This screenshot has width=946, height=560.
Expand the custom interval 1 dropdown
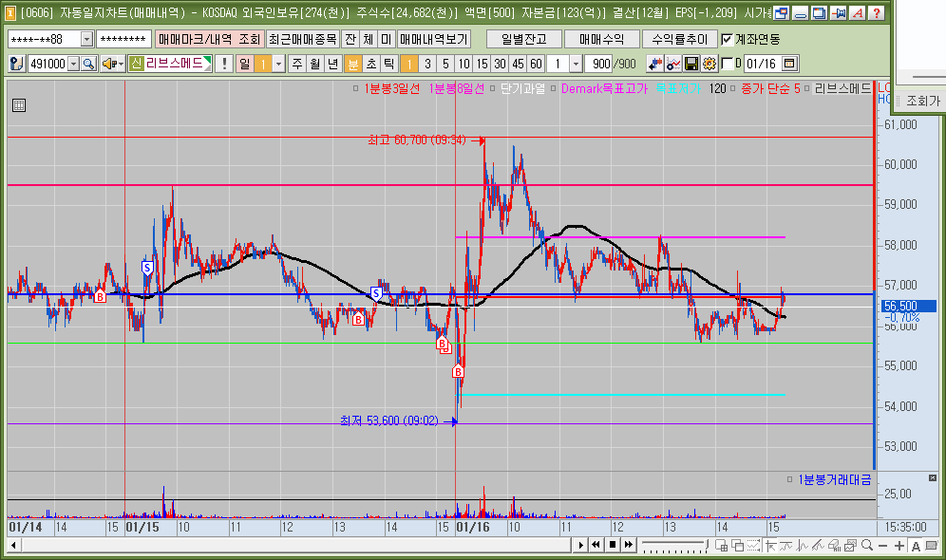576,64
